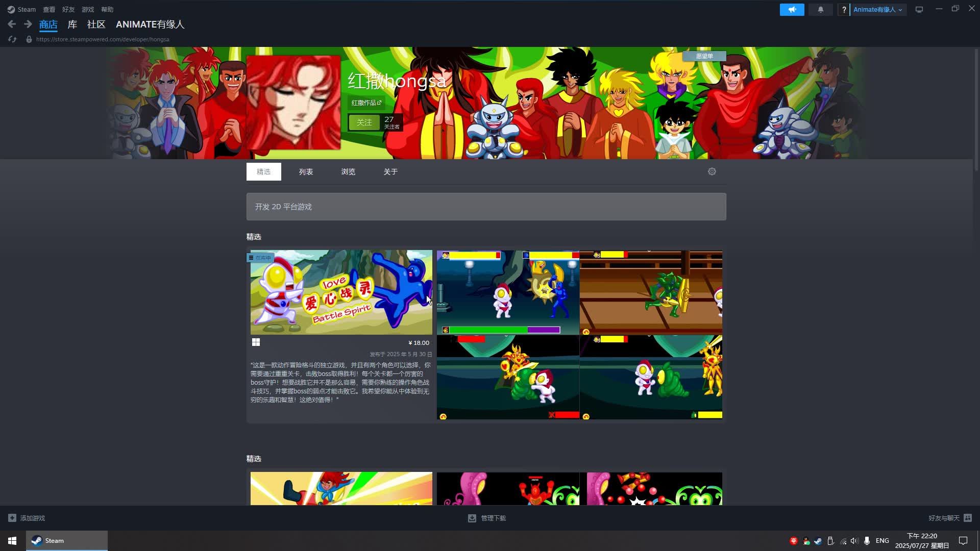Open the Windows action center icon
980x551 pixels.
coord(963,541)
